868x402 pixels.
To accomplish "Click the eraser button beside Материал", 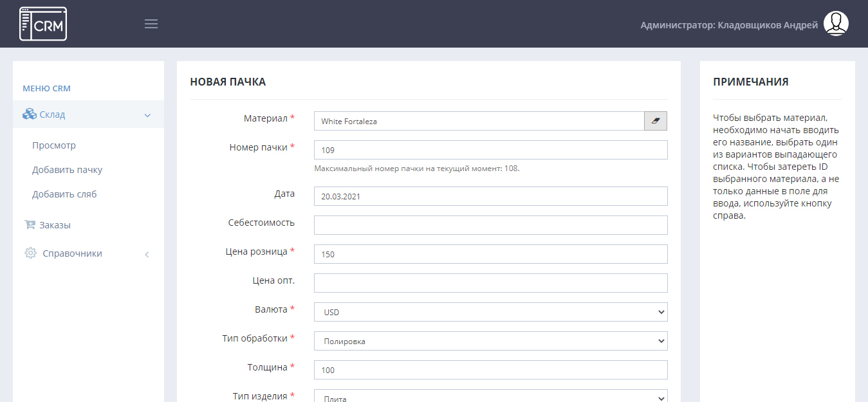I will click(656, 121).
